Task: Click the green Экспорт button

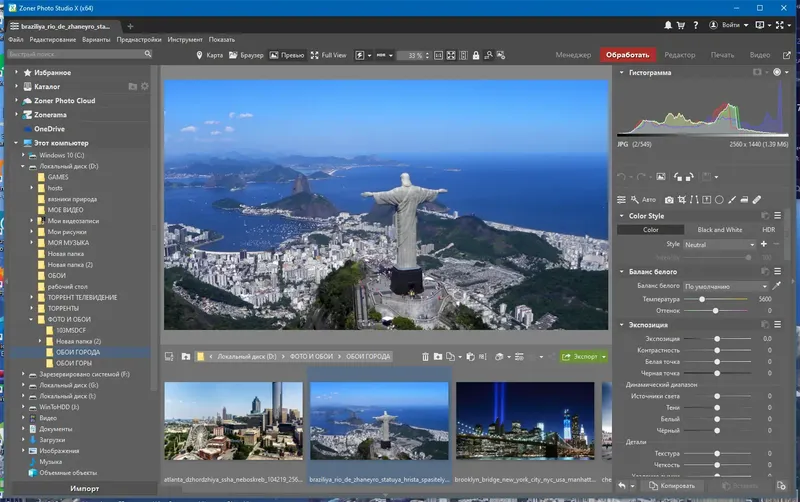Action: [x=582, y=356]
